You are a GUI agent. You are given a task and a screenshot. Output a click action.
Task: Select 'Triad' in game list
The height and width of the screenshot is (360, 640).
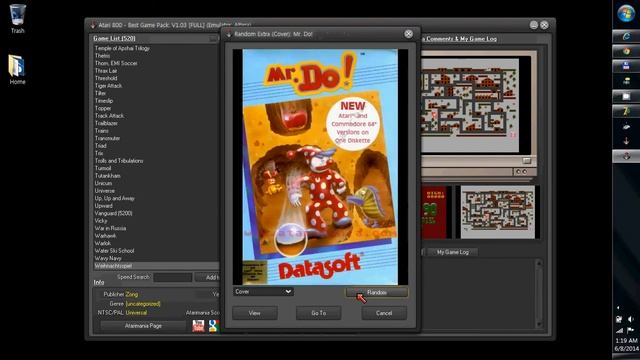(100, 145)
